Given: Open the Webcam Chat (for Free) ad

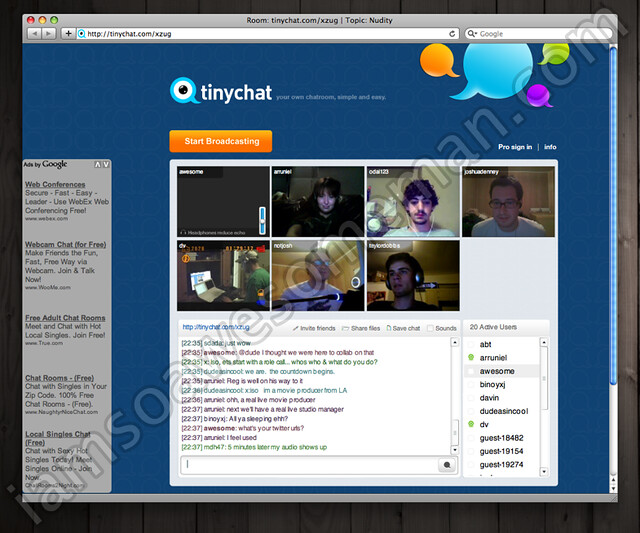Looking at the screenshot, I should [x=65, y=244].
